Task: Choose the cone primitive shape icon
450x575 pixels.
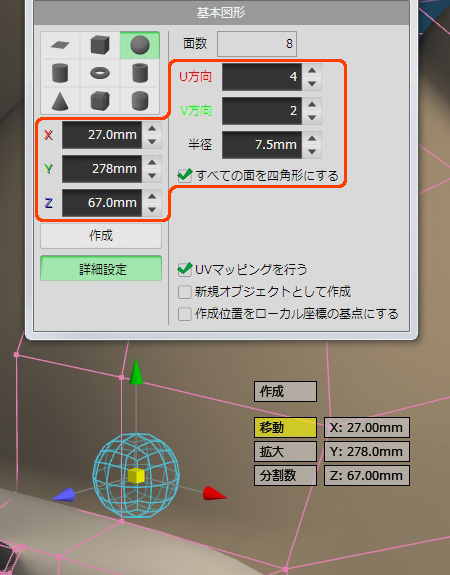Action: pyautogui.click(x=60, y=100)
